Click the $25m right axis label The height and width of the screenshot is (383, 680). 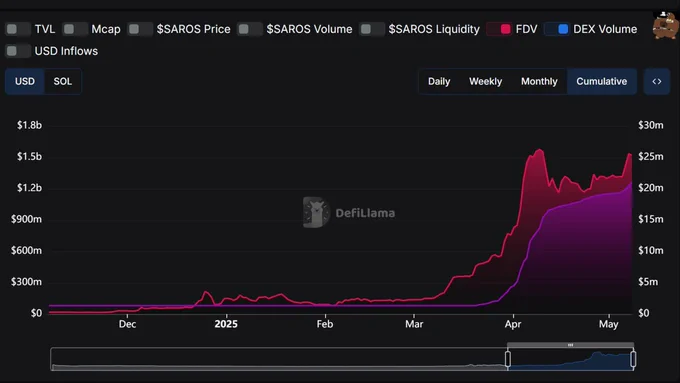[x=651, y=157]
